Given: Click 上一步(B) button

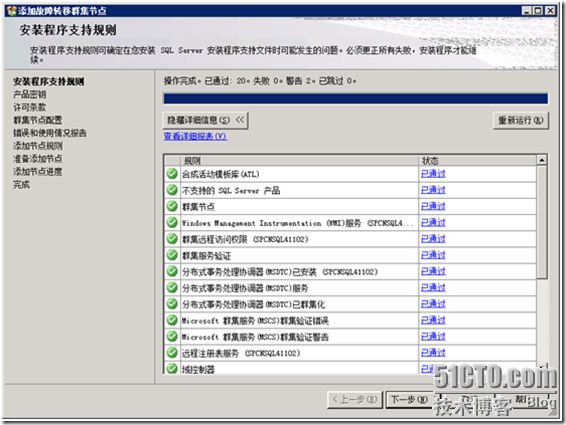Looking at the screenshot, I should [354, 399].
